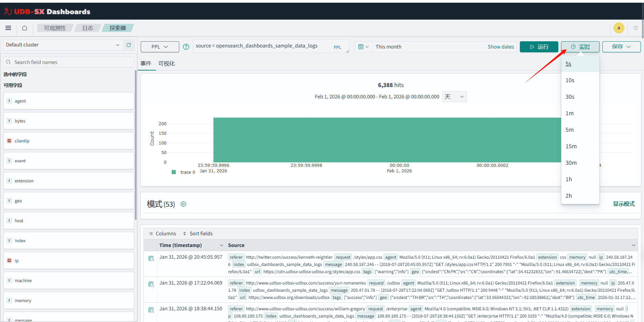Inspect first log row details icon
Viewport: 644px width, 322px height.
151,258
